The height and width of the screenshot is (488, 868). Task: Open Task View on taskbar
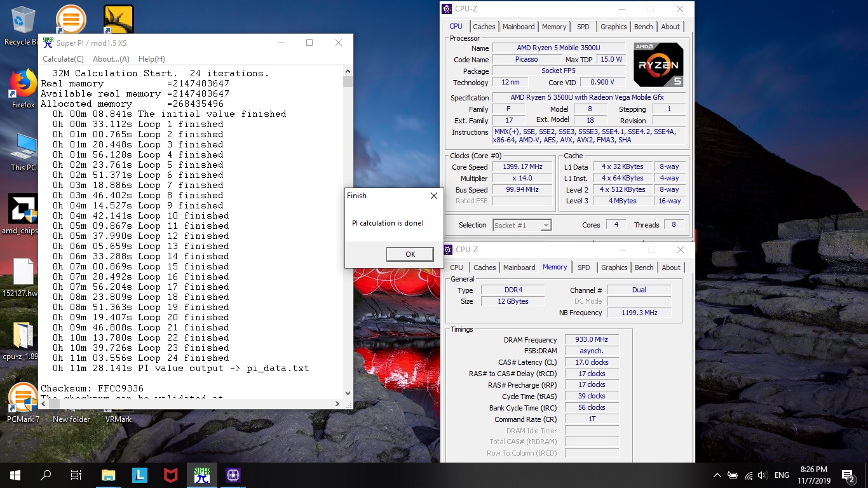(x=76, y=475)
